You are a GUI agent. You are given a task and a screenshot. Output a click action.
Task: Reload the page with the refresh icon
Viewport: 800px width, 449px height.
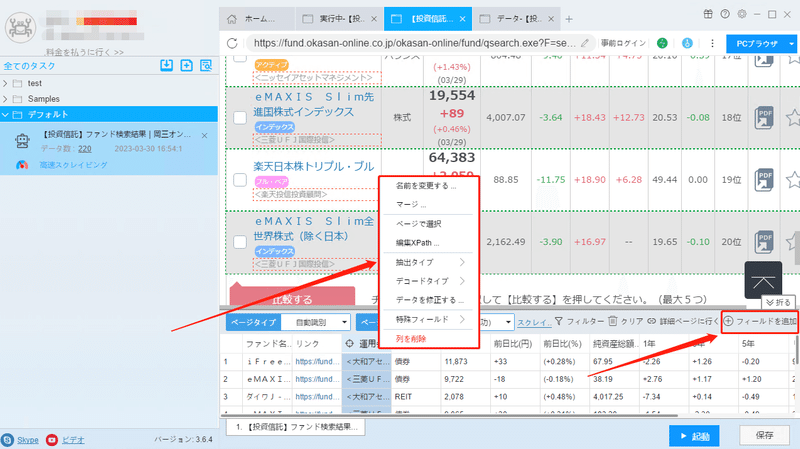232,43
